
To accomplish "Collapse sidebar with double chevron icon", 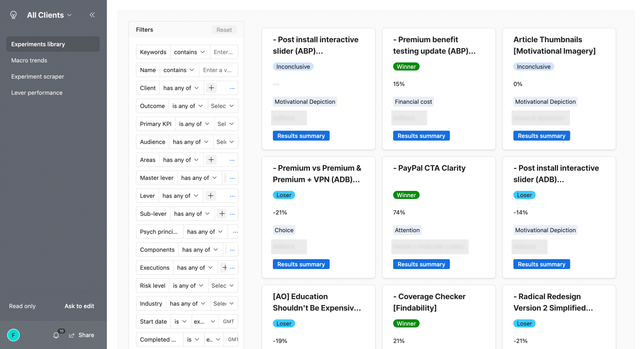I will point(92,15).
